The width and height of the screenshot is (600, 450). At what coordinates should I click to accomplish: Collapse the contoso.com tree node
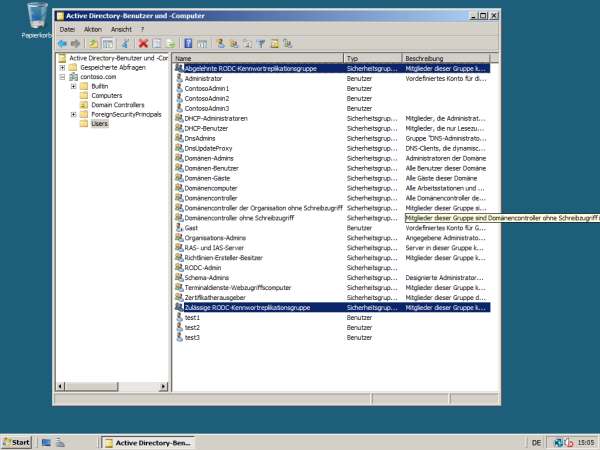pos(62,77)
